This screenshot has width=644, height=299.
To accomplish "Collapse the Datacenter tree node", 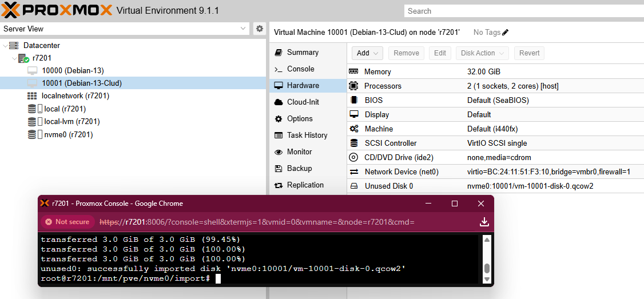I will pyautogui.click(x=6, y=46).
